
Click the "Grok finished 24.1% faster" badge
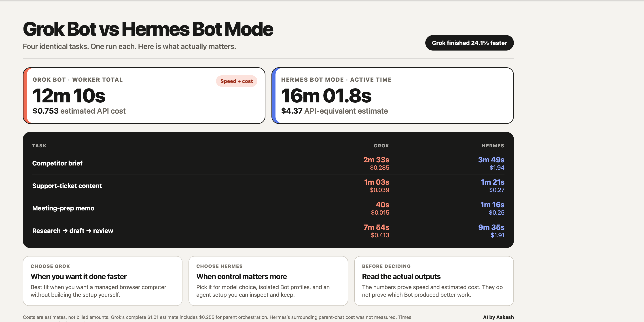pyautogui.click(x=469, y=43)
